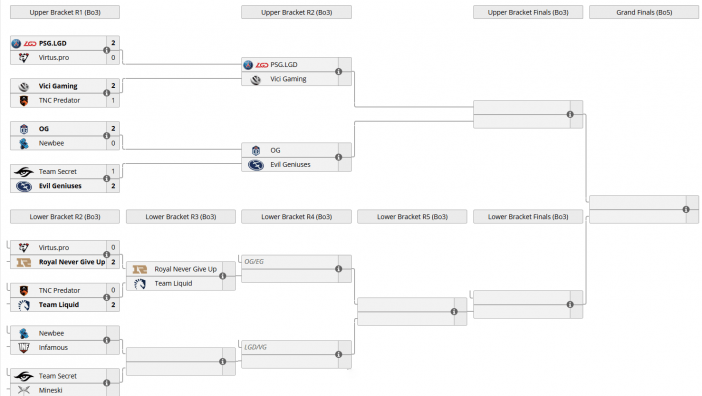Open the Team Liquid link in Lower Bracket R3
The width and height of the screenshot is (702, 396).
173,284
